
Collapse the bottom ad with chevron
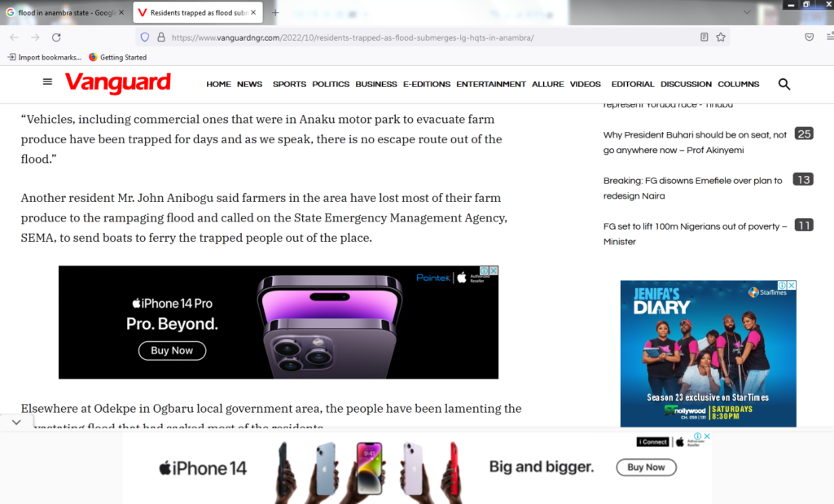pyautogui.click(x=16, y=422)
